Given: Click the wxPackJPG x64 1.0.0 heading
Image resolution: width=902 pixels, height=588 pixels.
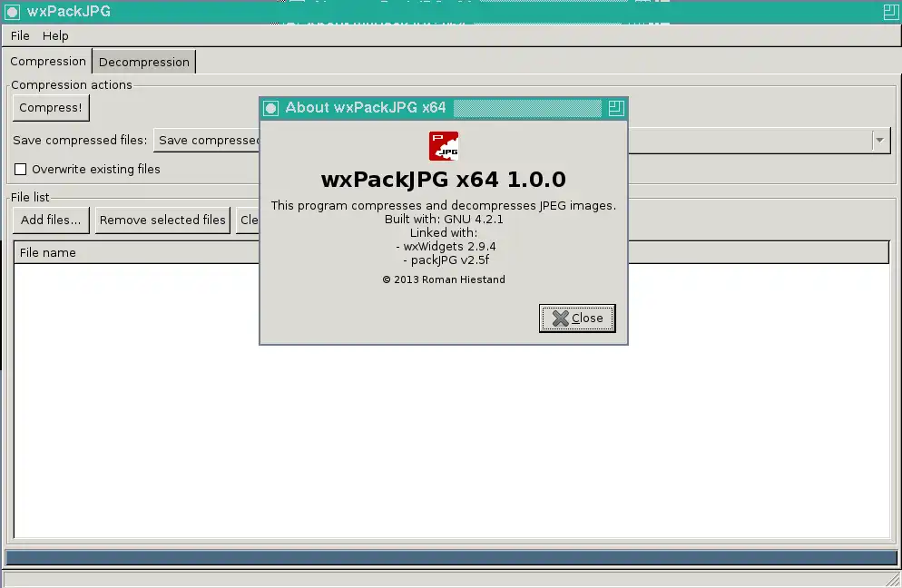Looking at the screenshot, I should click(x=444, y=180).
